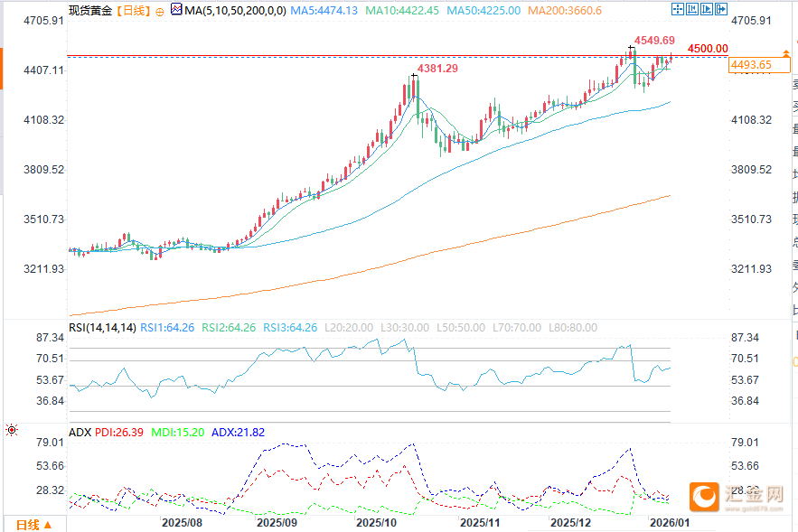Click the gear icon left of ADX panel
Screen dimensions: 798x532
tap(11, 432)
